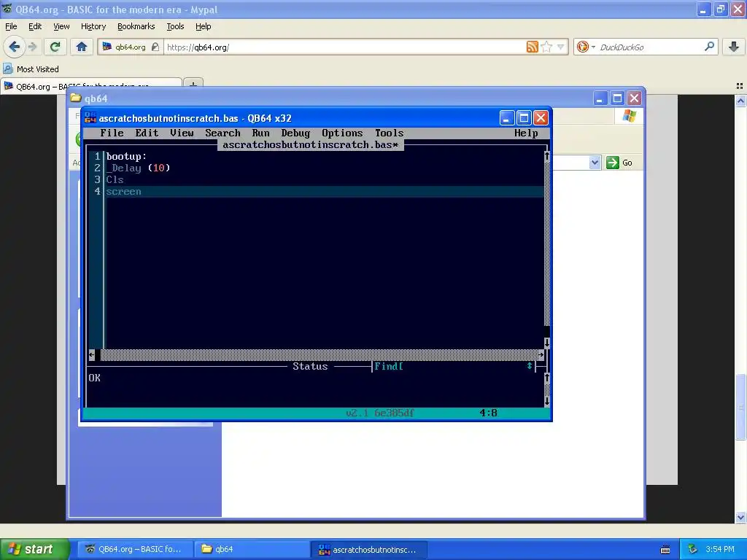
Task: Open the QB64 IDE Run menu
Action: [x=260, y=133]
